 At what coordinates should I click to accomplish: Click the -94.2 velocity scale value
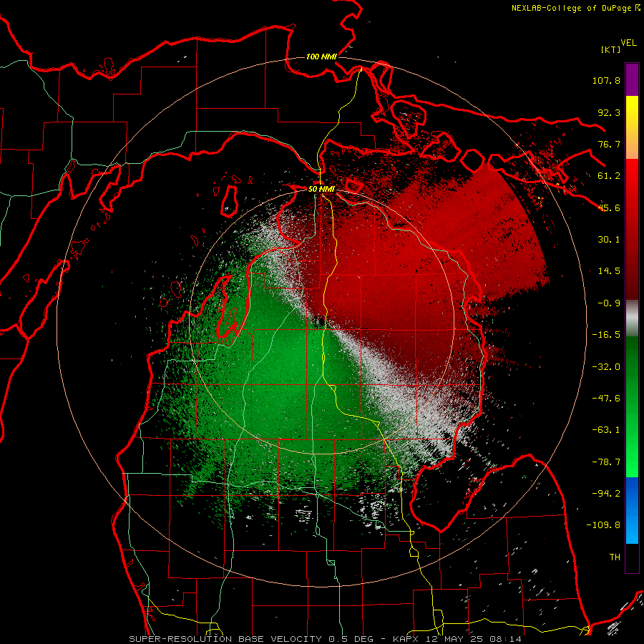(606, 494)
